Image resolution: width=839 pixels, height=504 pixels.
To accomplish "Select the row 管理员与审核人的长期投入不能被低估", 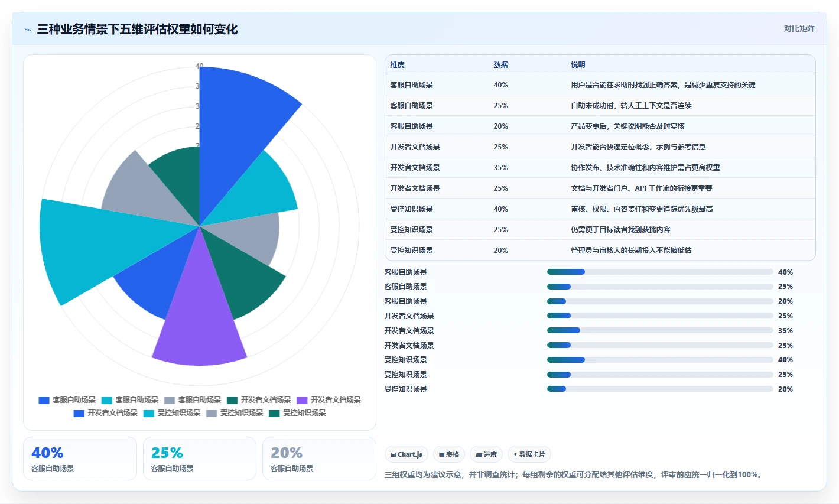I will (x=600, y=251).
